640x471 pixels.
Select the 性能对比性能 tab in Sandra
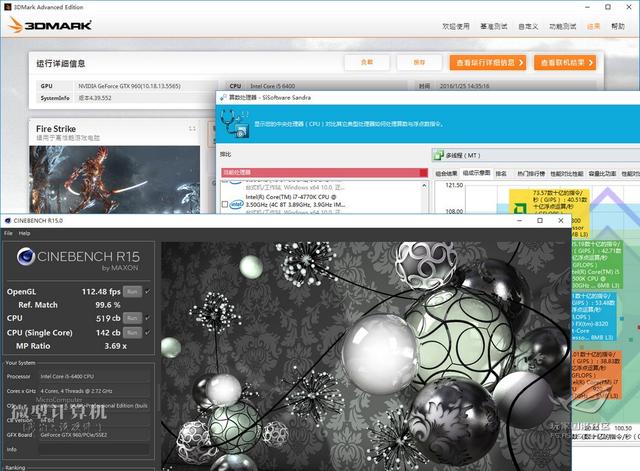[x=567, y=173]
